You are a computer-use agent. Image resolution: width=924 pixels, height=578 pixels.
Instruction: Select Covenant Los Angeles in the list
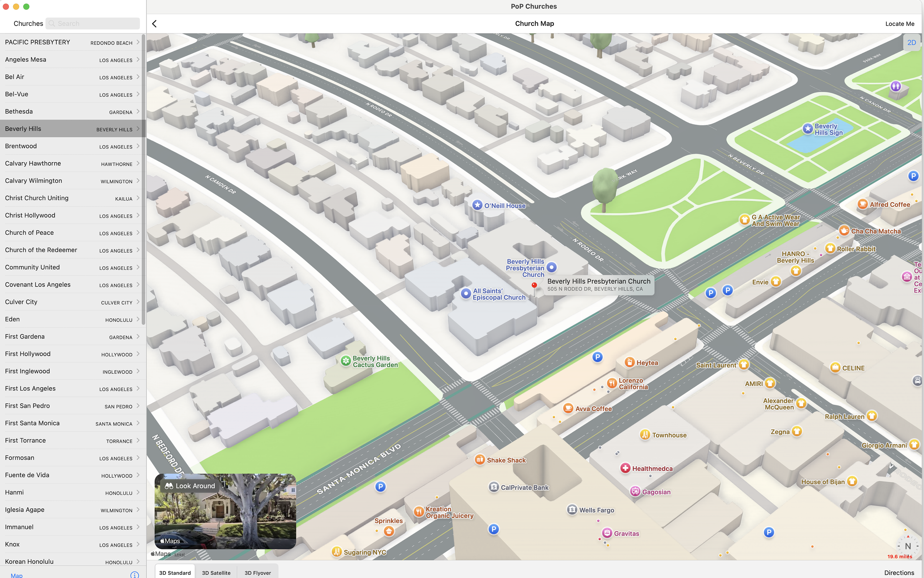point(73,285)
